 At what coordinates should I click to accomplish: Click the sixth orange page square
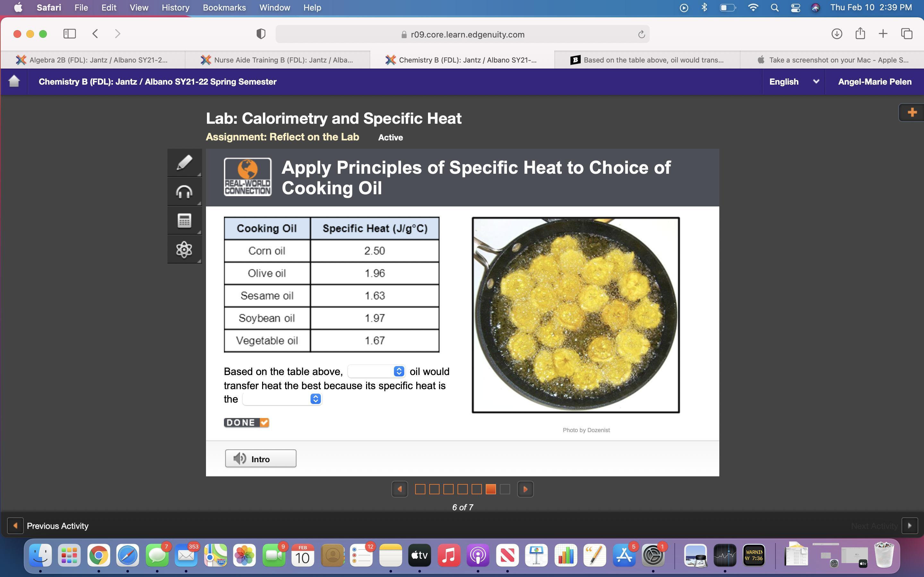[x=491, y=489]
